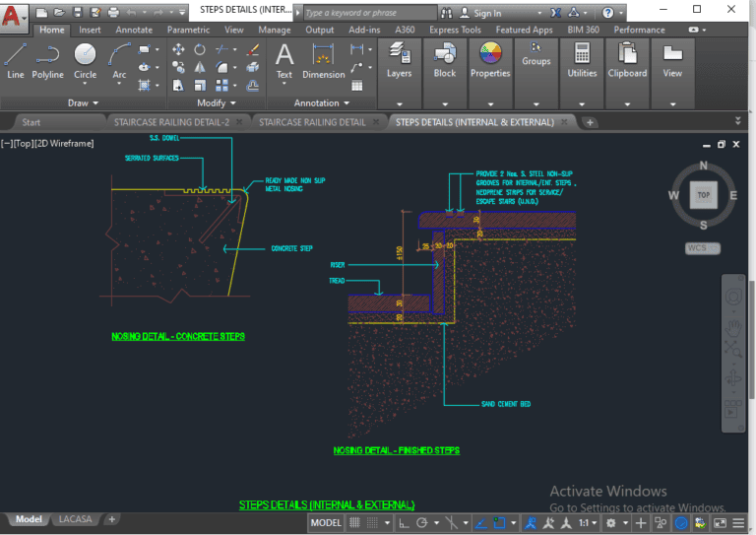Click the Open file icon

[59, 13]
